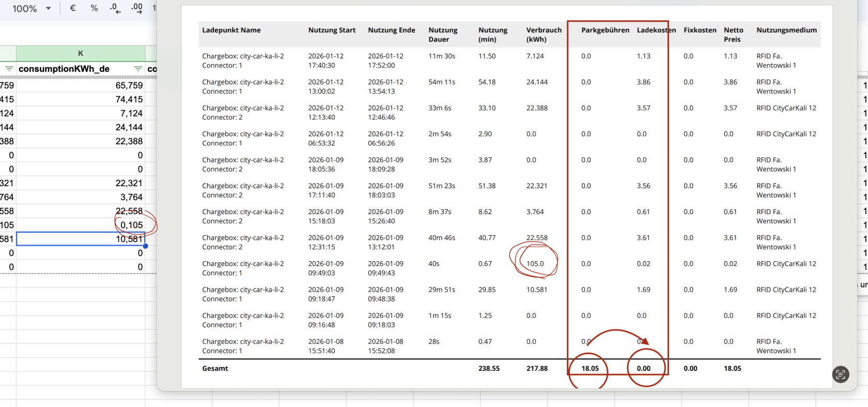Click start time 2026-01-12 17:40:30
The width and height of the screenshot is (868, 407).
(326, 61)
